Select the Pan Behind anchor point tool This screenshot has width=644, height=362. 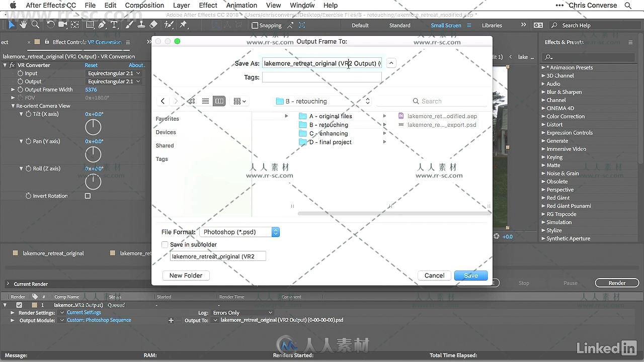pos(75,25)
